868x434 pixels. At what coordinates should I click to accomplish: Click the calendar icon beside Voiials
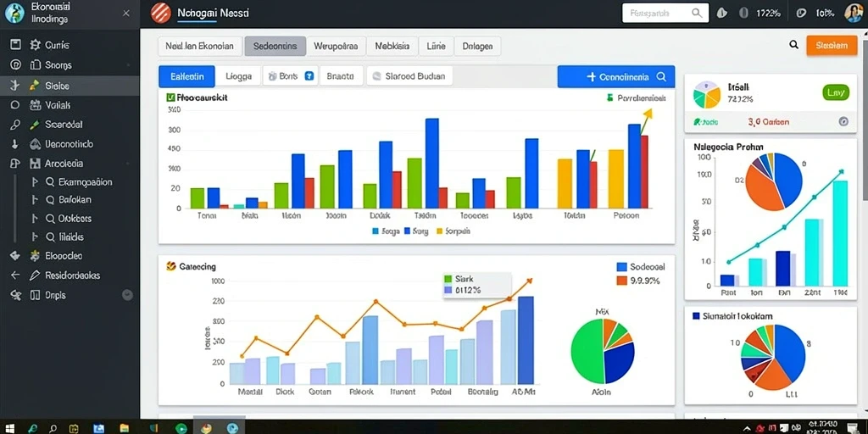35,104
